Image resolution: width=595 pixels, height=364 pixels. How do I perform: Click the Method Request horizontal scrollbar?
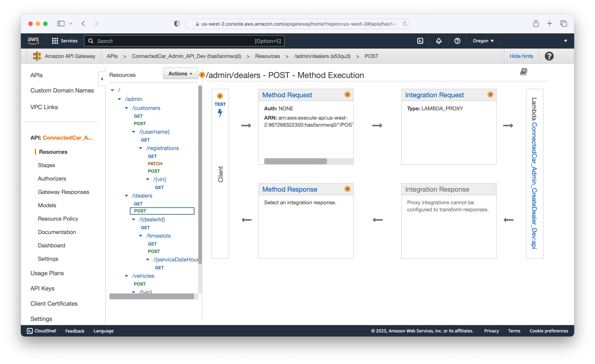tap(296, 161)
